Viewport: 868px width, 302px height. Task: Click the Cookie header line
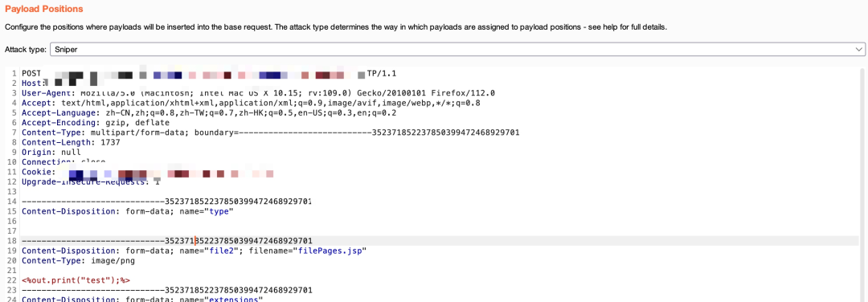[148, 172]
